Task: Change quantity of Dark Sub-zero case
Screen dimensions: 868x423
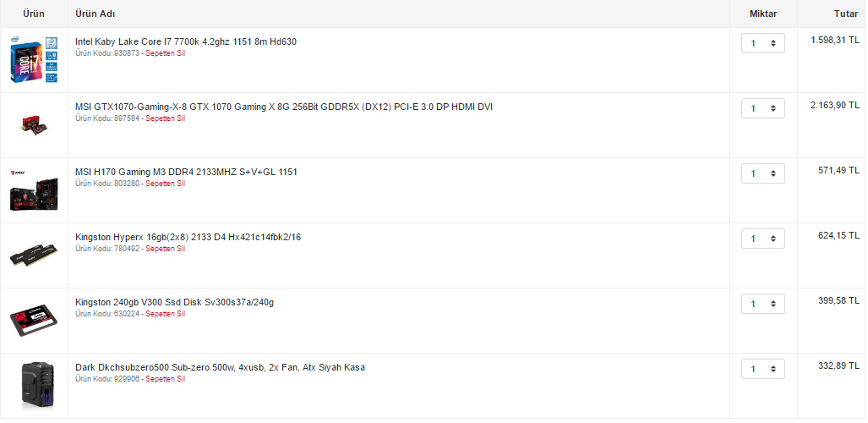Action: 763,369
